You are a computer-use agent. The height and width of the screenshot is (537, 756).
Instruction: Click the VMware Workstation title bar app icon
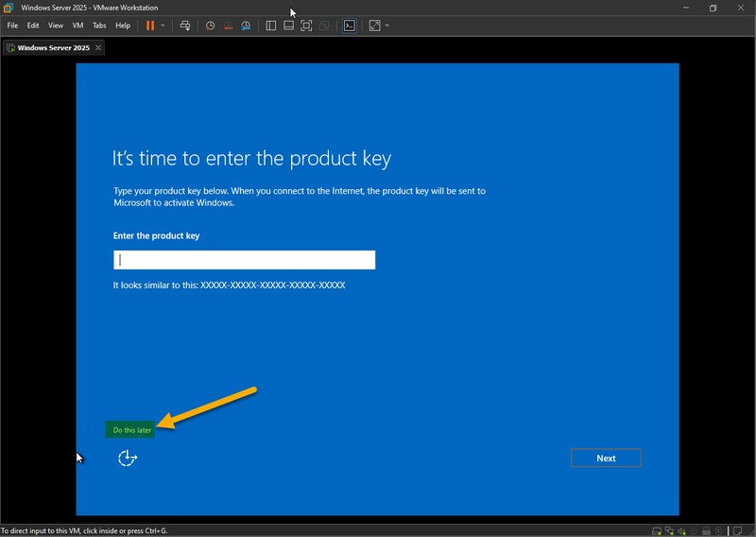click(9, 8)
